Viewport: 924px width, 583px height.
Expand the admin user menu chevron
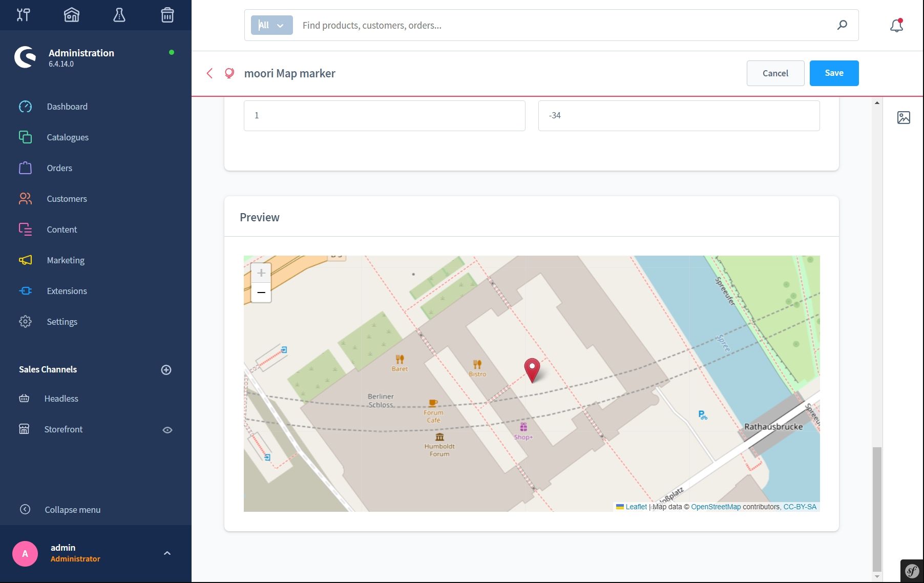(167, 553)
